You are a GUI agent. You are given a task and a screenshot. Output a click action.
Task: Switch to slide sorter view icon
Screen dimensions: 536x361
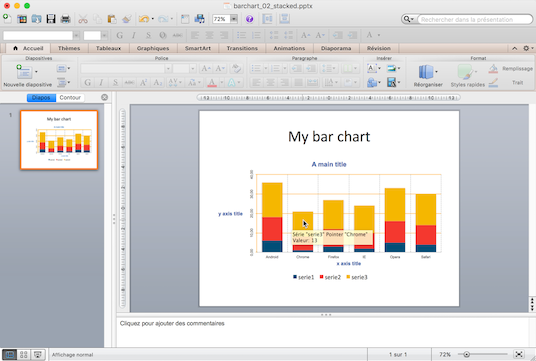click(24, 355)
